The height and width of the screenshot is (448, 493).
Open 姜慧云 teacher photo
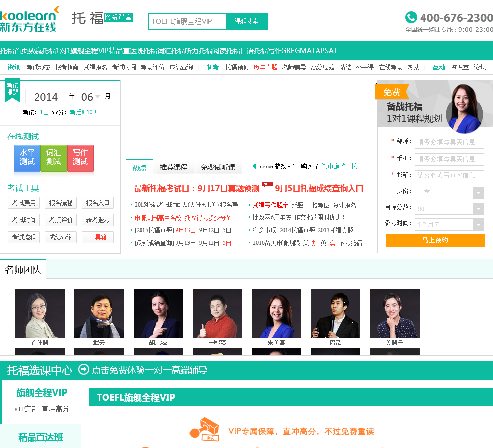pyautogui.click(x=395, y=313)
